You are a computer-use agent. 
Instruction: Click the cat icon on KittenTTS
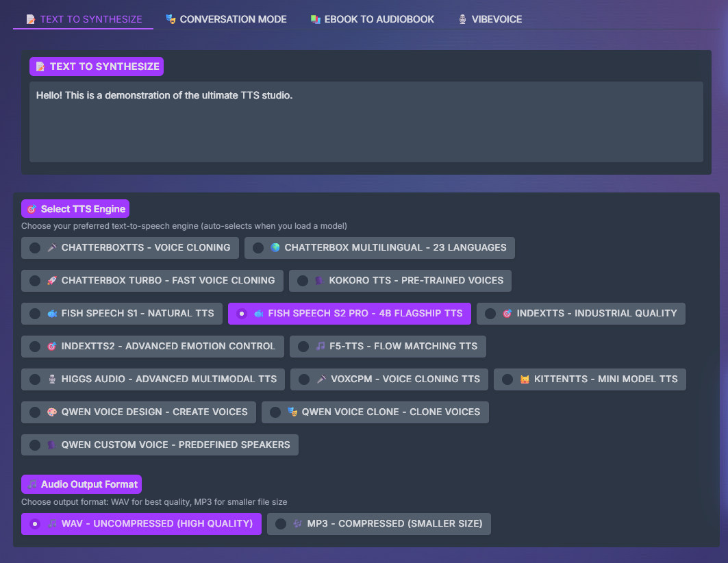point(525,379)
